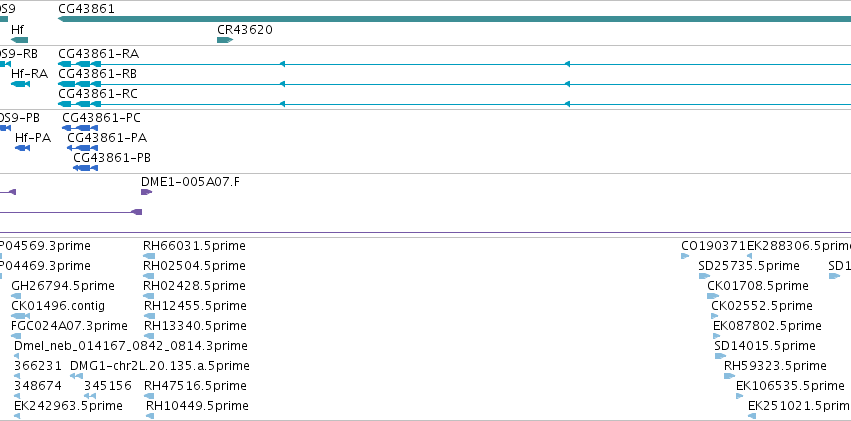The width and height of the screenshot is (851, 421).
Task: Click the 345156 feature label
Action: click(108, 386)
